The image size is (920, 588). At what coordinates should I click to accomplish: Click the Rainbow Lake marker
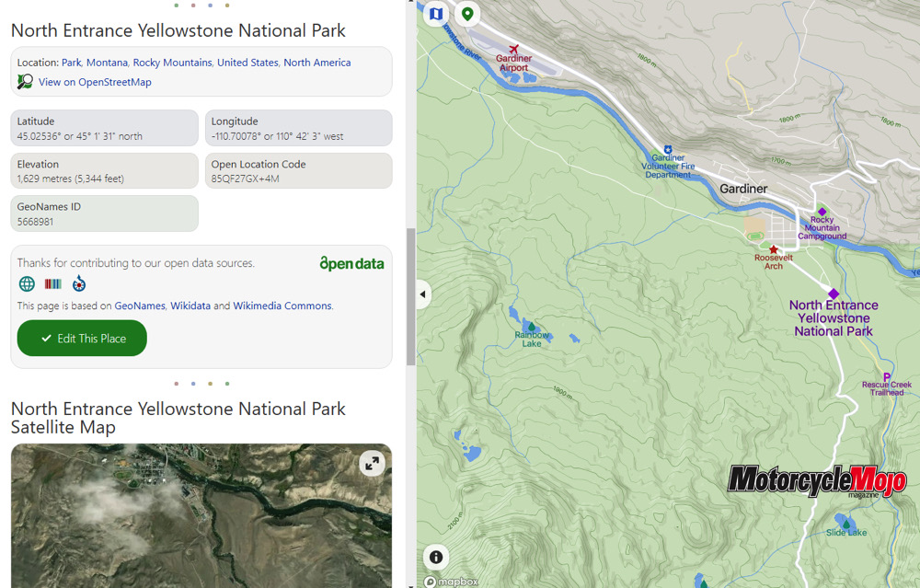(531, 327)
